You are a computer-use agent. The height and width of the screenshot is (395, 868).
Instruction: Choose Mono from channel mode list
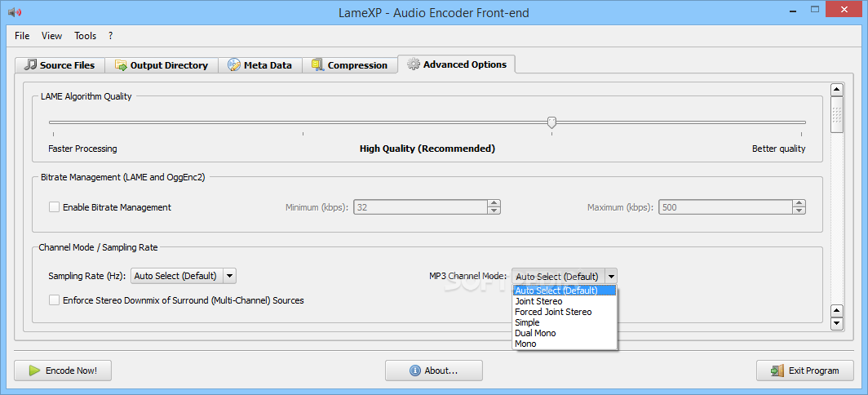pyautogui.click(x=564, y=344)
